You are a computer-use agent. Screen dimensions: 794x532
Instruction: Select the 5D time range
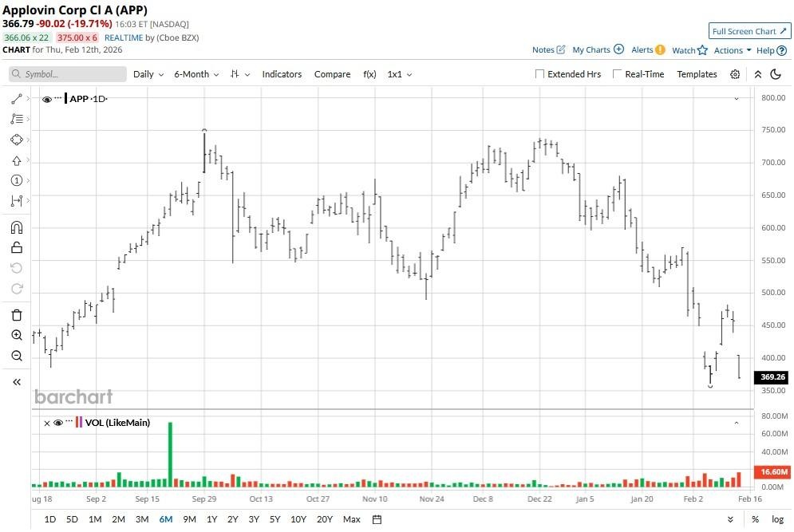pos(72,518)
